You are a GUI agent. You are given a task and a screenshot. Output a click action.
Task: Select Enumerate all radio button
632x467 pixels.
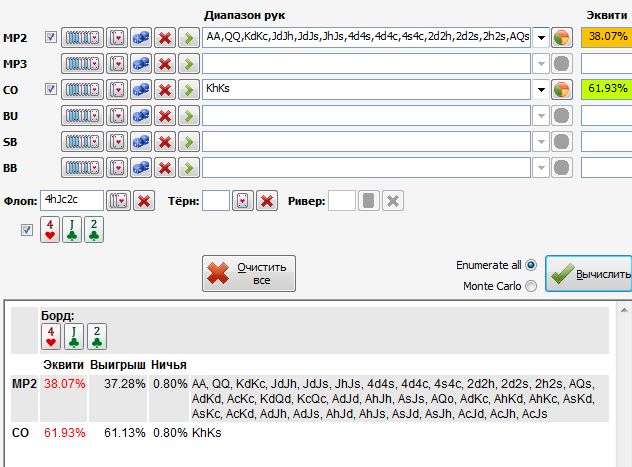point(531,265)
